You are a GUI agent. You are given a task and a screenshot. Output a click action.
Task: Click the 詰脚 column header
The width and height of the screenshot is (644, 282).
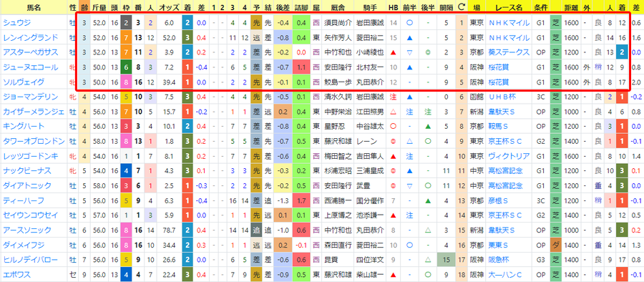(x=301, y=7)
